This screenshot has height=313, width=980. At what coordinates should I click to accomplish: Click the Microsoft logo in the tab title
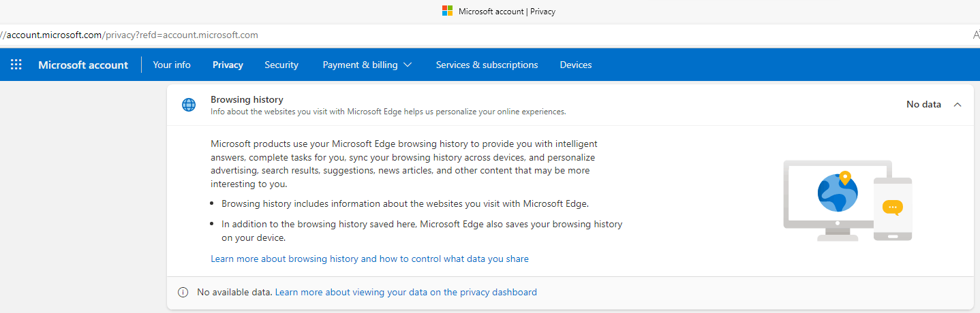point(447,11)
